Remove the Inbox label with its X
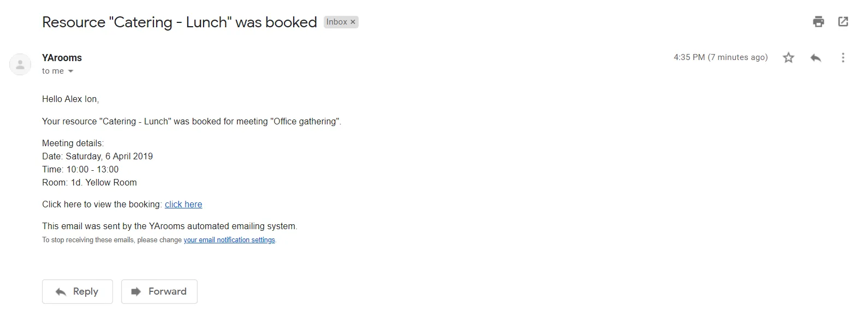Image resolution: width=868 pixels, height=317 pixels. (x=353, y=22)
